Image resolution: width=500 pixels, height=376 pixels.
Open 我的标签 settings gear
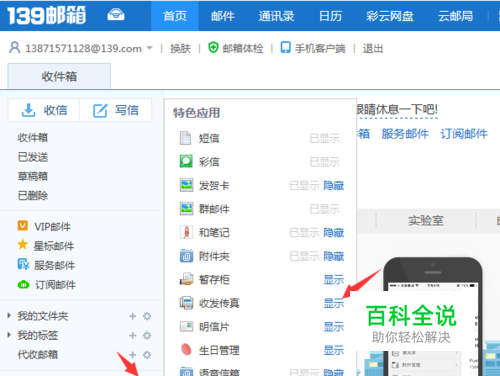[147, 335]
